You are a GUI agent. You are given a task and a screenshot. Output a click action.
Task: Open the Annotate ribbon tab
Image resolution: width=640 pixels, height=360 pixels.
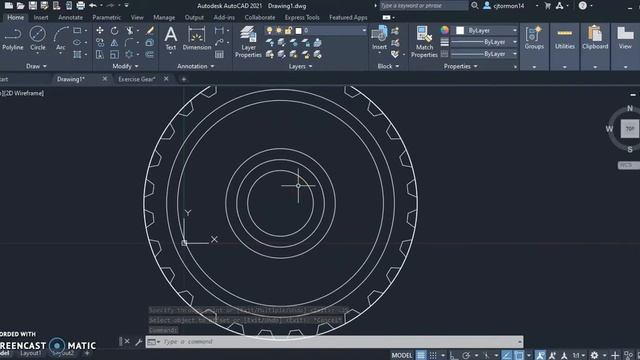[70, 18]
